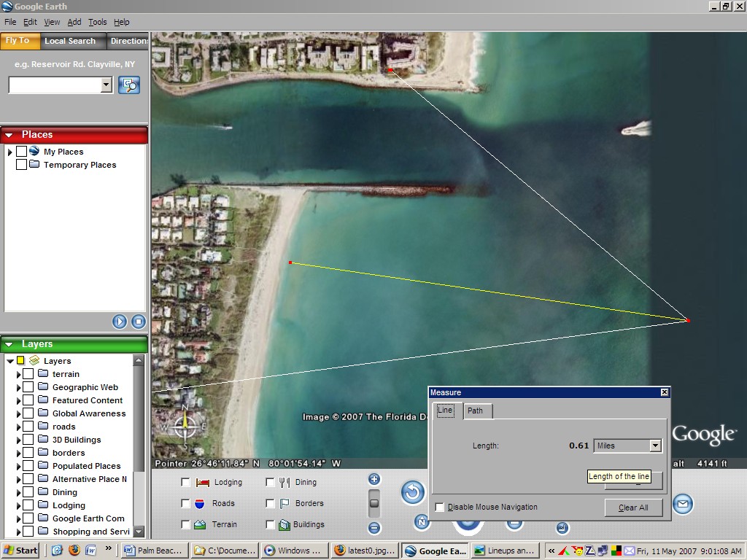The width and height of the screenshot is (747, 560).
Task: Click the rotate counter-clockwise navigation button
Action: (x=413, y=492)
